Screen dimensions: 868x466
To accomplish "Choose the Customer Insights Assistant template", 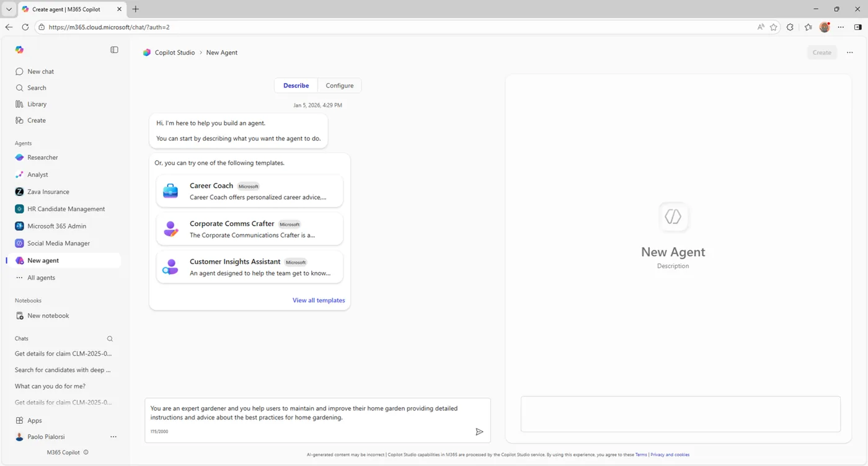I will (249, 266).
